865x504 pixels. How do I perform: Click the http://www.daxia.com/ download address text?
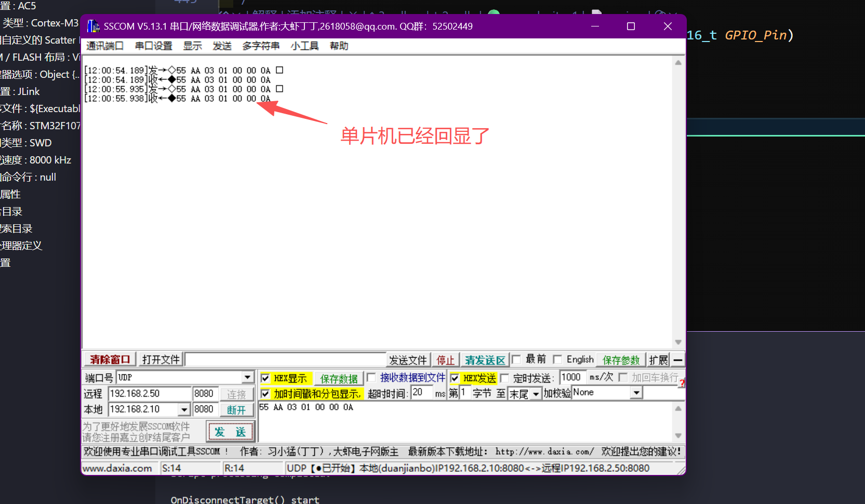pos(544,452)
